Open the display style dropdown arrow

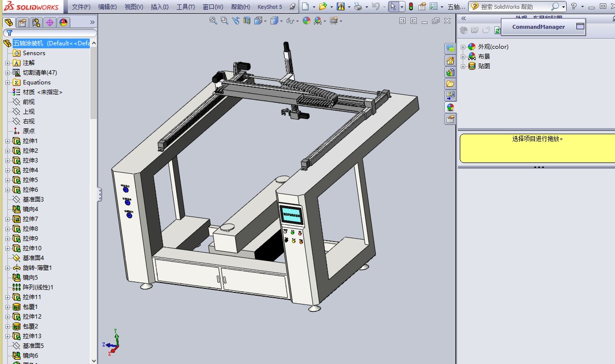pyautogui.click(x=281, y=21)
